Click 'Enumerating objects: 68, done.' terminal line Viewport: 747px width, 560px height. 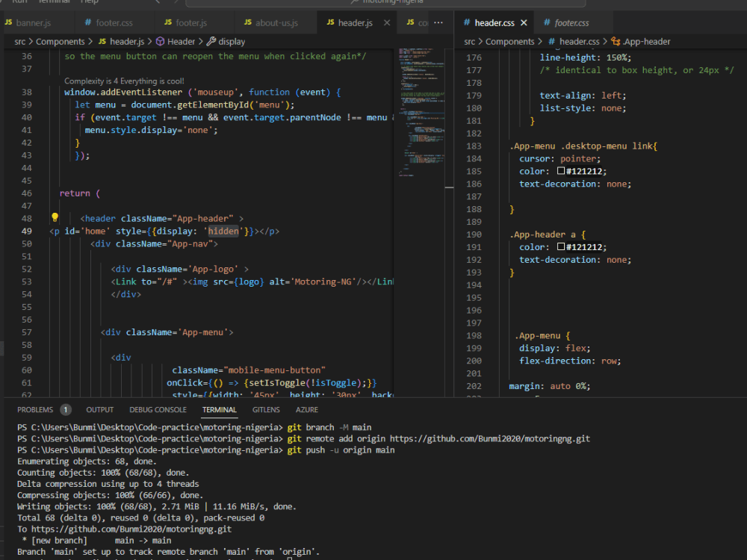click(x=87, y=461)
